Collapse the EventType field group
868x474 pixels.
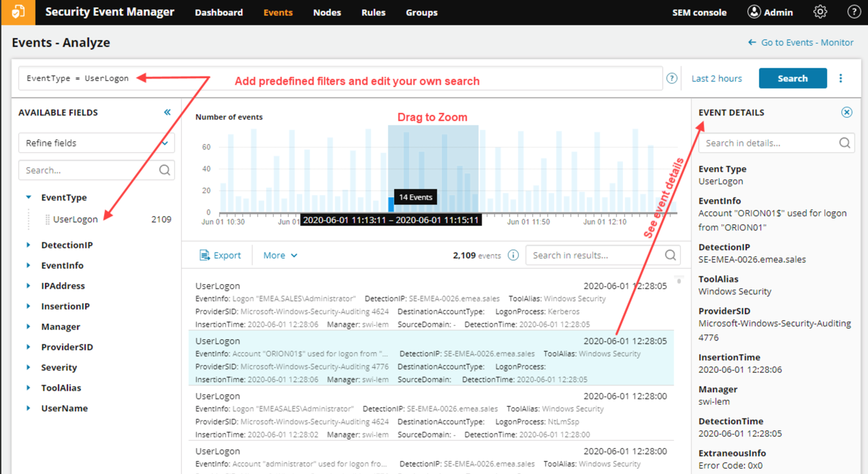tap(29, 197)
